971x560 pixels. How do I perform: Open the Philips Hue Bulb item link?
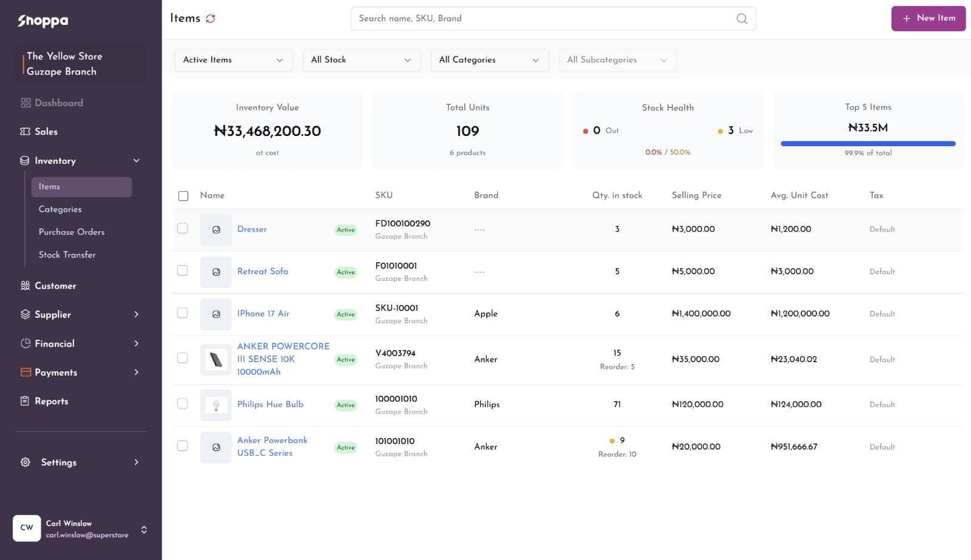point(270,404)
